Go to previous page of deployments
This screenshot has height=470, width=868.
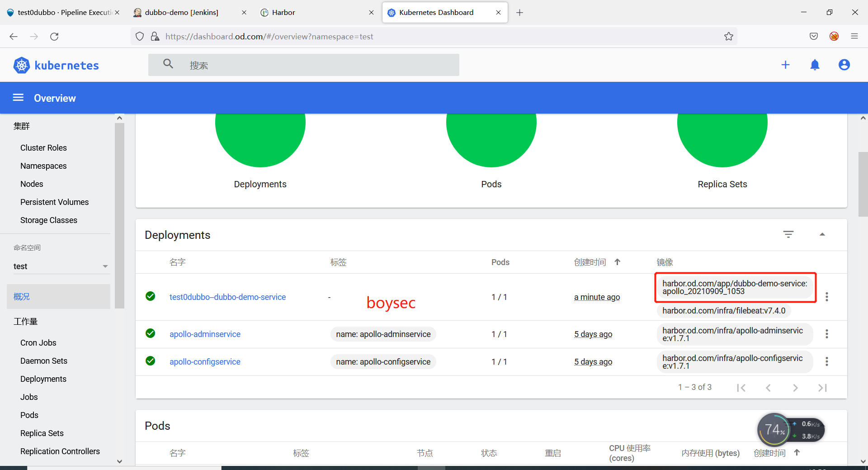click(x=768, y=388)
